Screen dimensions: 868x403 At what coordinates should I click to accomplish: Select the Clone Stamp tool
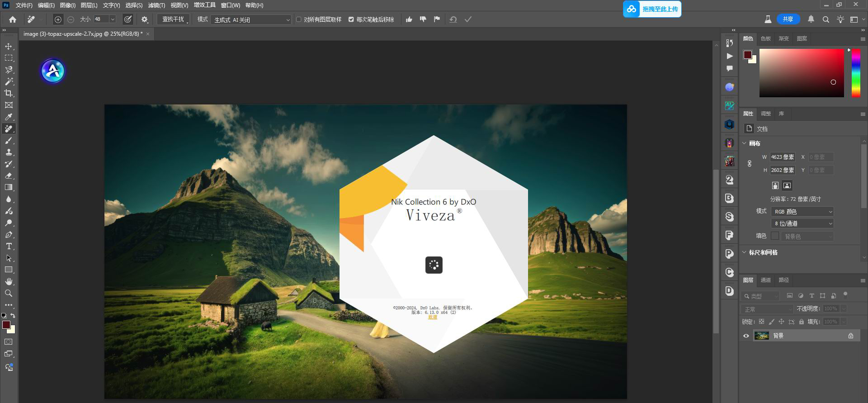9,152
